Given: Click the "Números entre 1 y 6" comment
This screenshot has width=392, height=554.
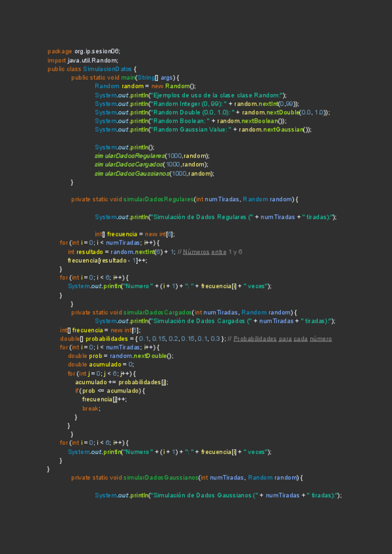Looking at the screenshot, I should pyautogui.click(x=214, y=252).
